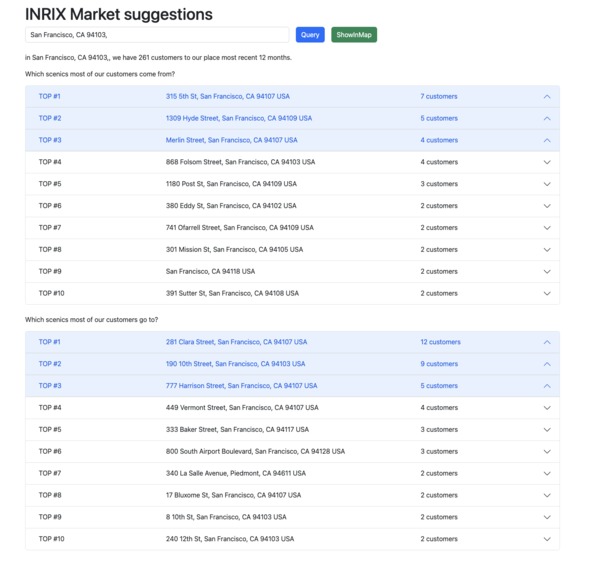The height and width of the screenshot is (573, 614).
Task: Click the 800 South Airport Boulevard address text
Action: [x=255, y=452]
